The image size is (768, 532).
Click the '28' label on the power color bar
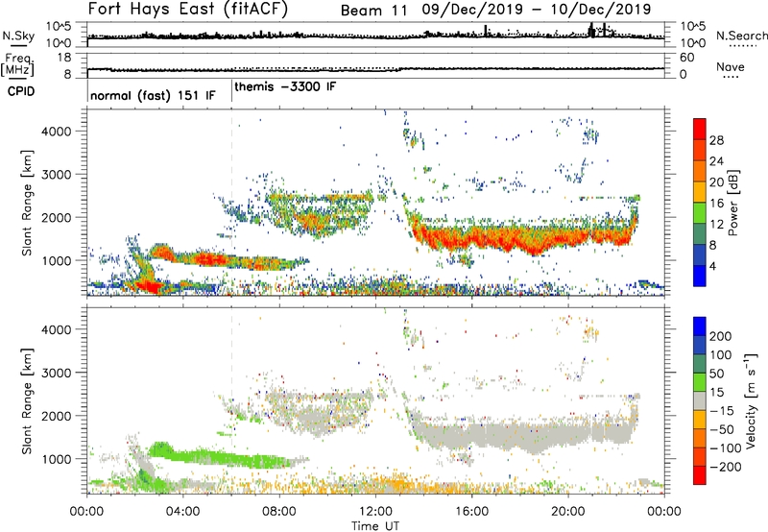[716, 140]
